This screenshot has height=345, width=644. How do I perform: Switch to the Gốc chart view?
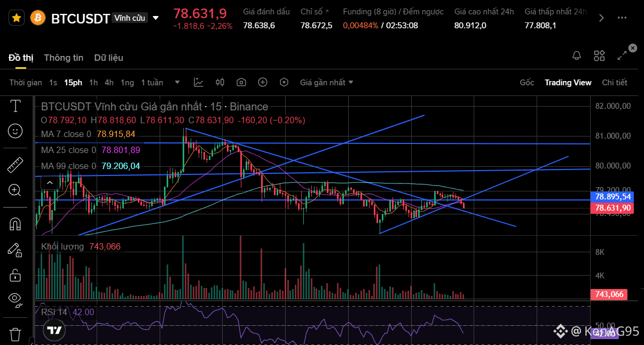click(527, 83)
